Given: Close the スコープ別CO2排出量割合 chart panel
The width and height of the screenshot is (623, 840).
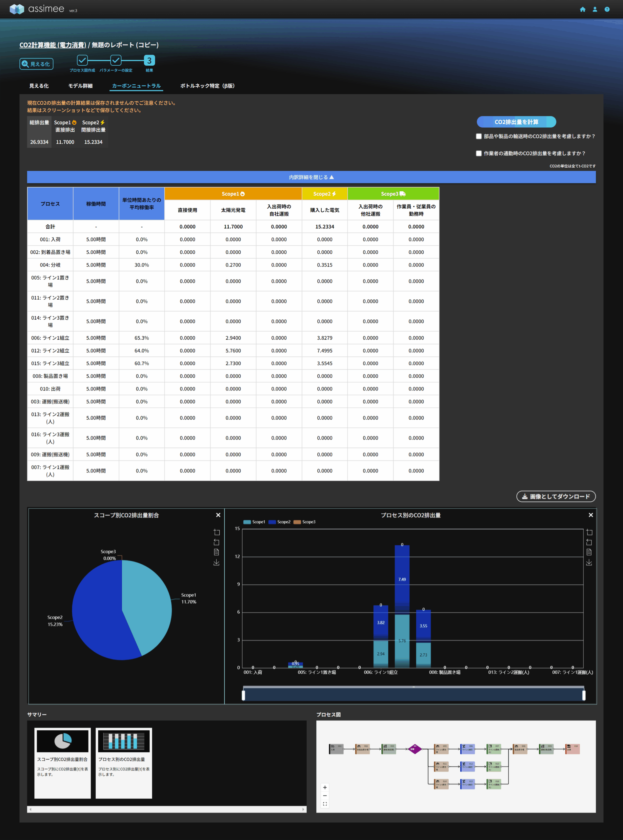Looking at the screenshot, I should (x=218, y=515).
